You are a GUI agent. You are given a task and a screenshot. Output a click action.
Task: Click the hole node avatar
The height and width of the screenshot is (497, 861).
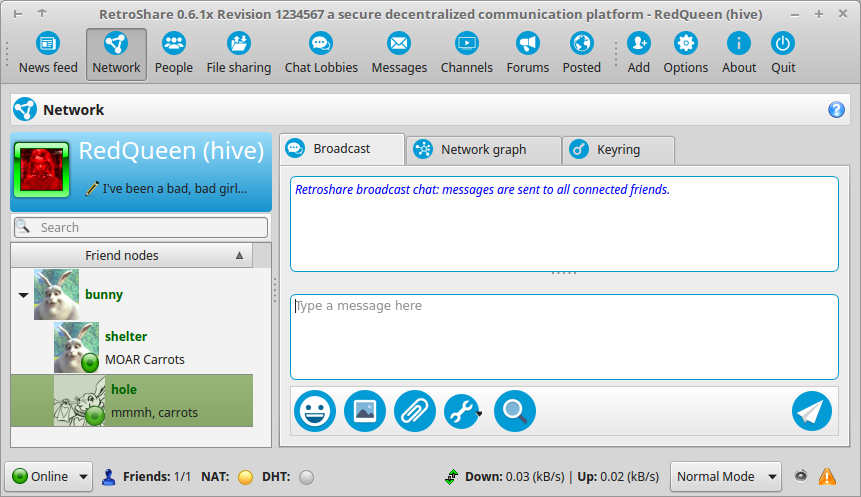(80, 401)
